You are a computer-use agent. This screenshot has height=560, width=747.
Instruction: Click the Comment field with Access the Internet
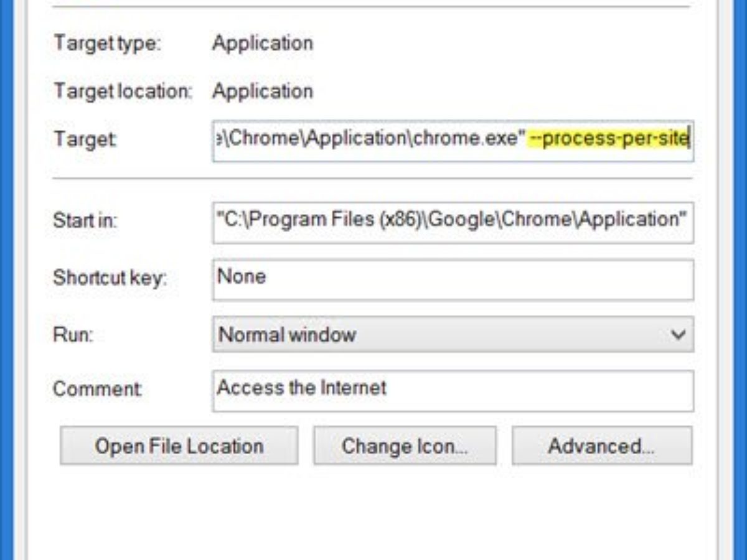[453, 390]
